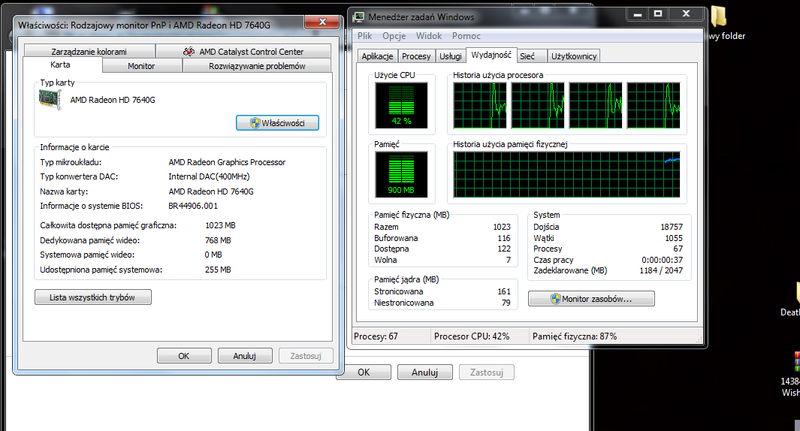The image size is (800, 431).
Task: Click the shield icon on the Właściwości button
Action: [255, 123]
